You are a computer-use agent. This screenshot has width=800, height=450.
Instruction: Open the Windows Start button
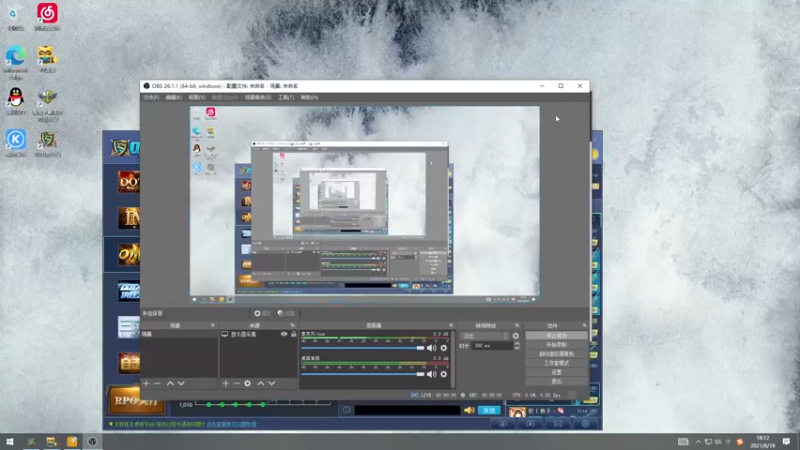pos(9,441)
